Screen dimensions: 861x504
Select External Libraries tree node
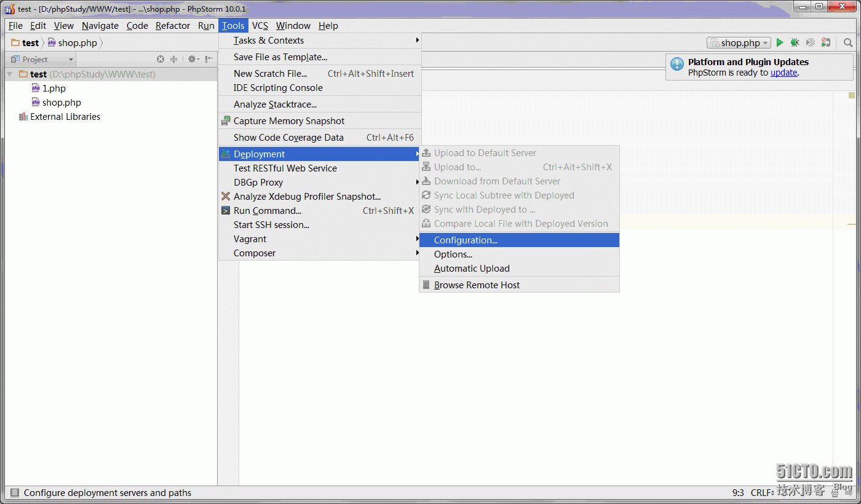pyautogui.click(x=65, y=117)
